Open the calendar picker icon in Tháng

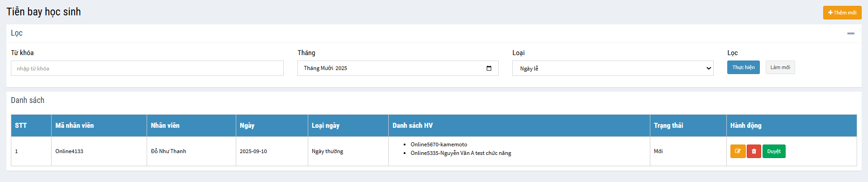[489, 68]
